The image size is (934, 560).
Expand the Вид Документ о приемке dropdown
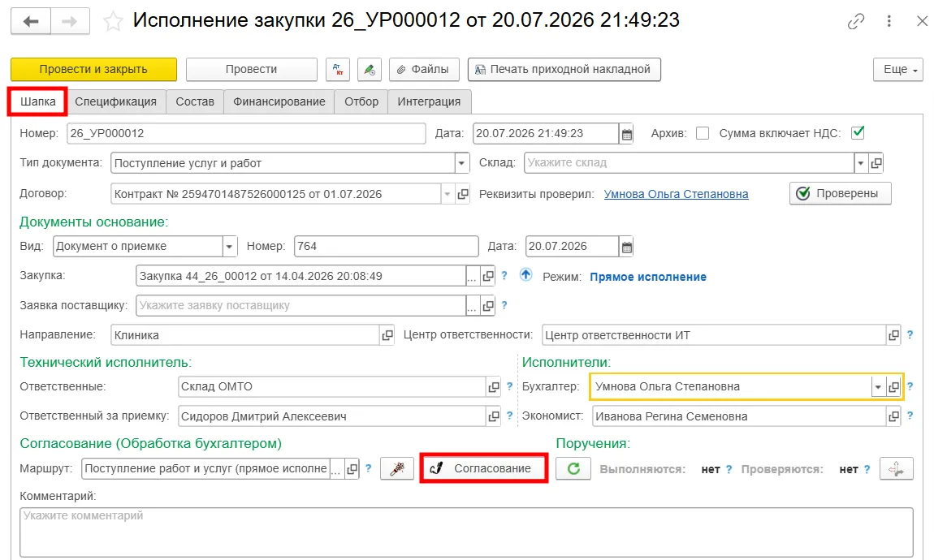pyautogui.click(x=229, y=247)
